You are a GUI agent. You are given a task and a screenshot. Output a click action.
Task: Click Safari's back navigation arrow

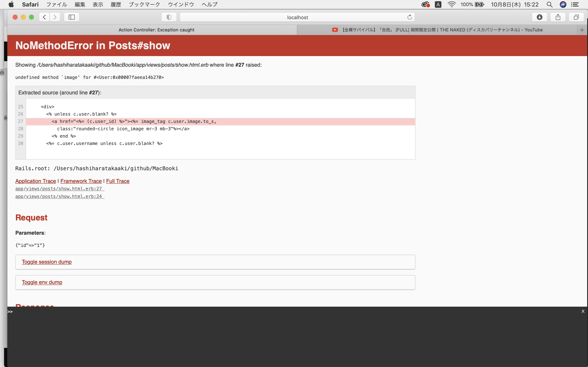[x=44, y=17]
